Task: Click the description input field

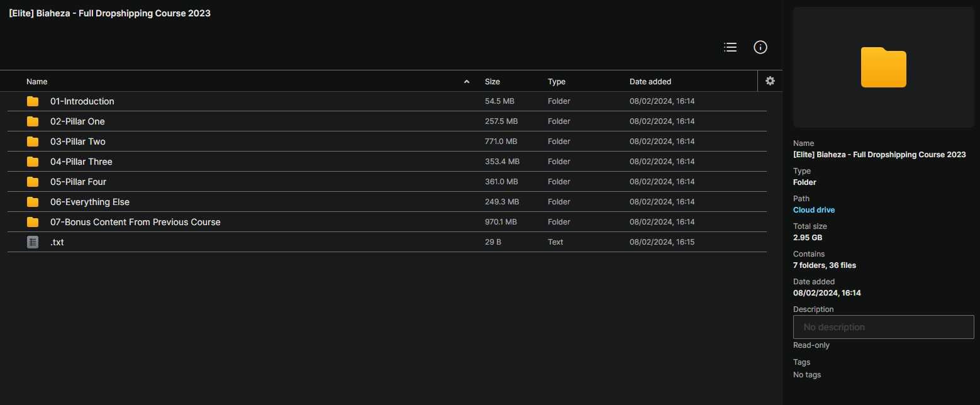Action: click(x=884, y=327)
